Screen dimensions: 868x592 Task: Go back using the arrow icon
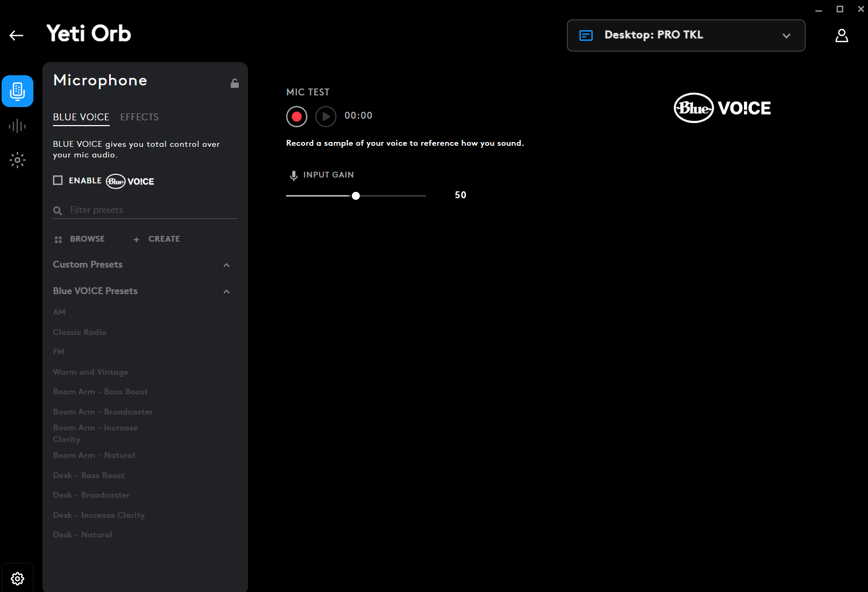(16, 36)
